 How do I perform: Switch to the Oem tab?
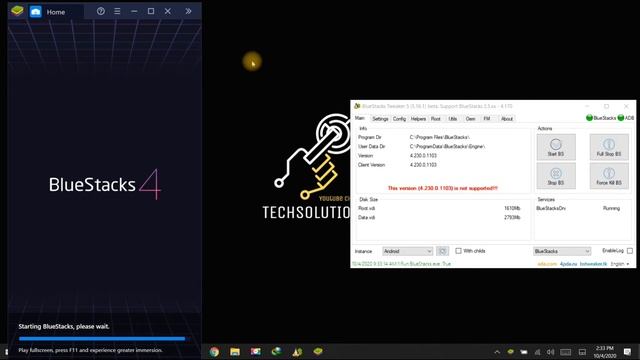[x=470, y=119]
